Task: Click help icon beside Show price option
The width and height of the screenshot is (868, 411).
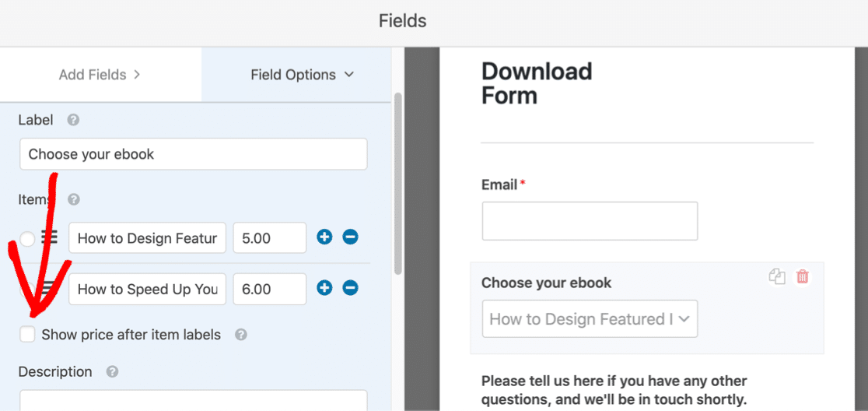Action: (241, 335)
